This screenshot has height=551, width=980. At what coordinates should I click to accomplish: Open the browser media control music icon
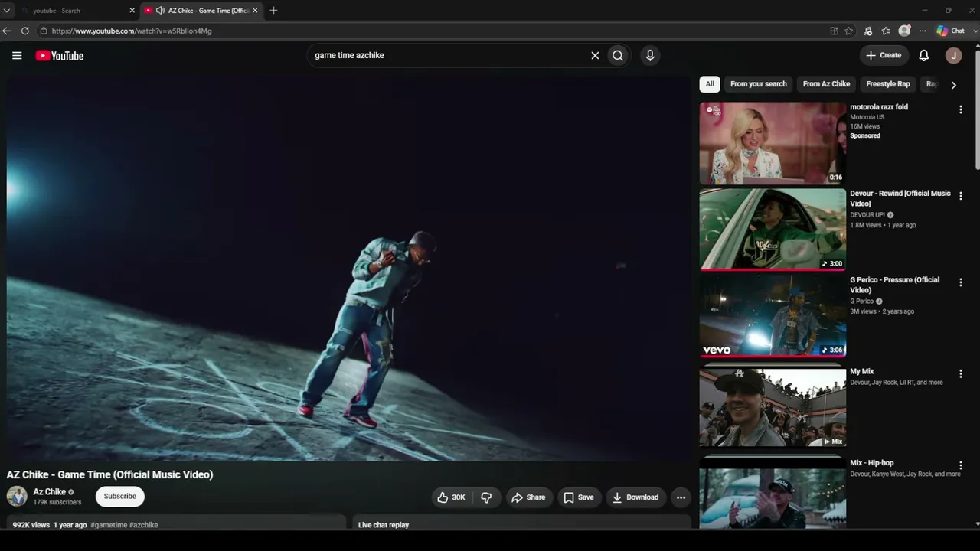[x=867, y=31]
